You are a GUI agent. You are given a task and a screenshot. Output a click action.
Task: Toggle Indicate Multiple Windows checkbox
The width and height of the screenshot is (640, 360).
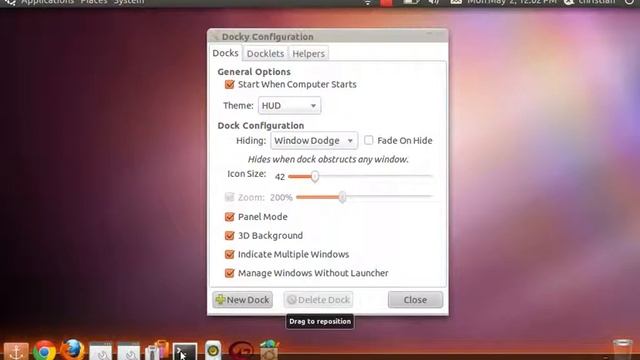tap(229, 254)
